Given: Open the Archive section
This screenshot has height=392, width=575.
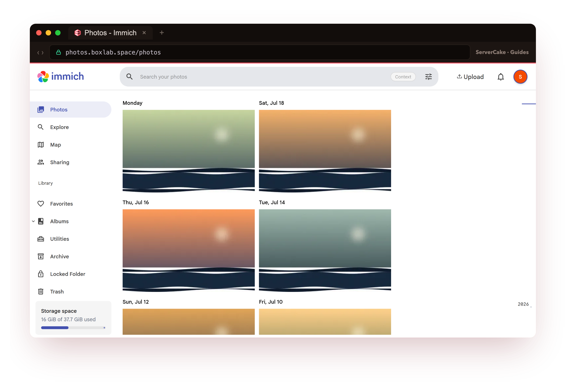Looking at the screenshot, I should coord(70,256).
